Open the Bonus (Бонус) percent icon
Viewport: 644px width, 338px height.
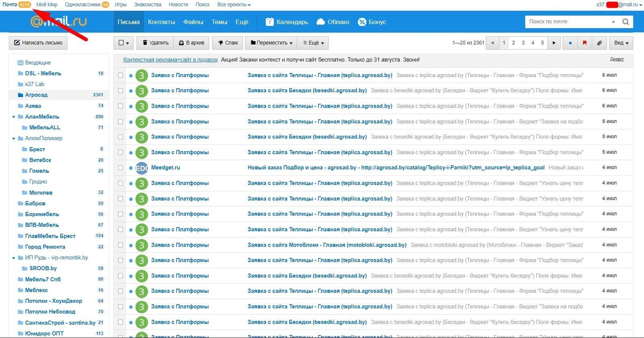coord(362,22)
